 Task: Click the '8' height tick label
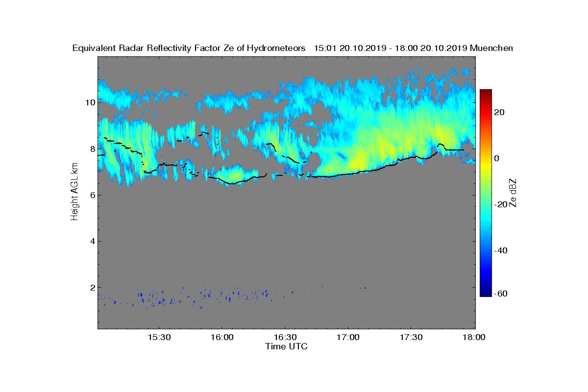(x=92, y=148)
